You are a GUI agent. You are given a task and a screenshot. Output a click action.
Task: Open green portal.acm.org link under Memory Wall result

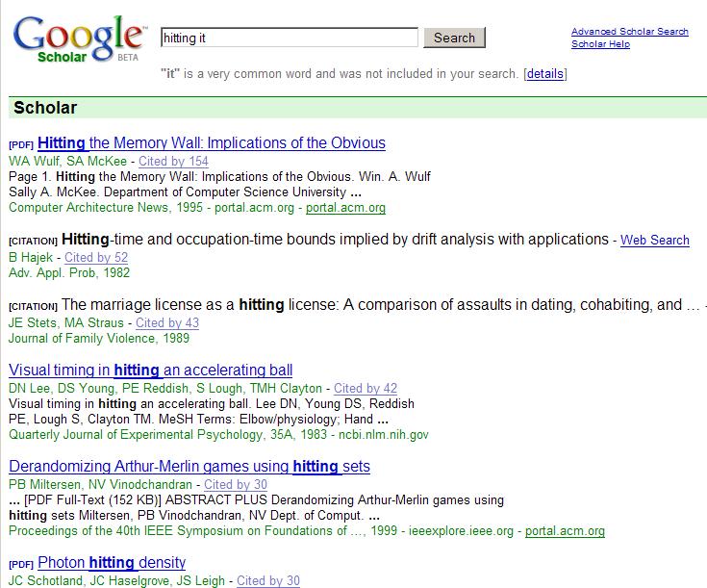[x=346, y=208]
